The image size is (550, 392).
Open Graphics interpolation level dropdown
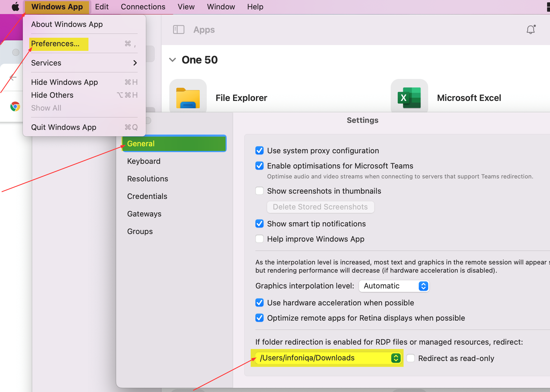394,286
